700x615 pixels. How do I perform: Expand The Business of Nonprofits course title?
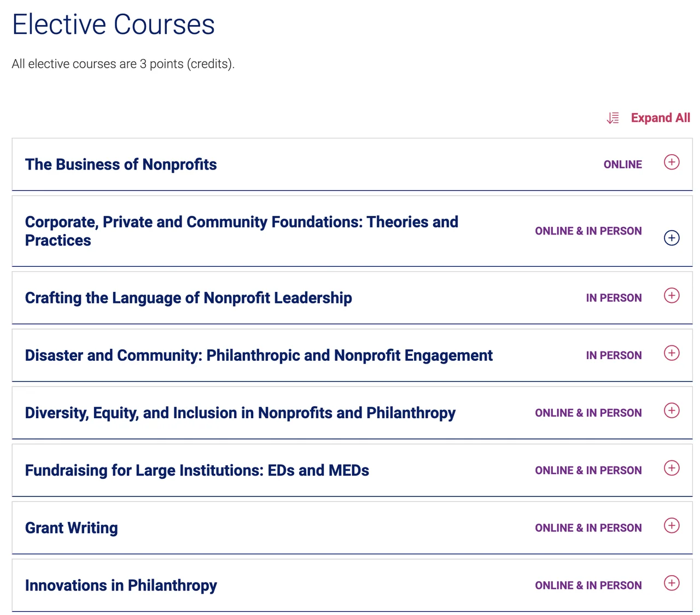pyautogui.click(x=121, y=165)
